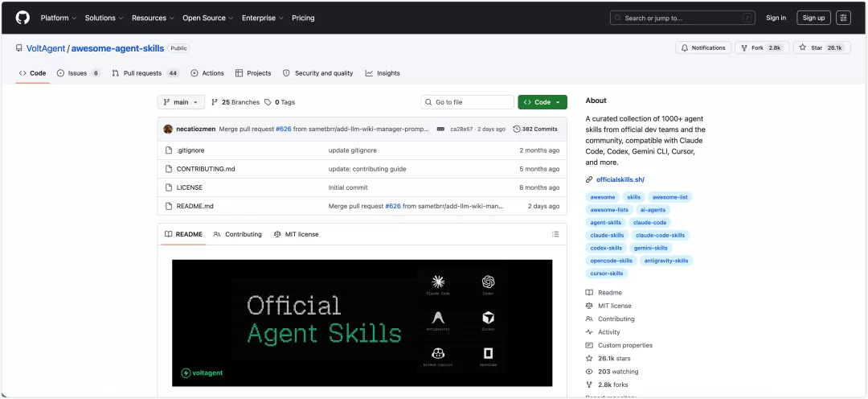Open the README outline list icon
The width and height of the screenshot is (868, 399).
[555, 234]
